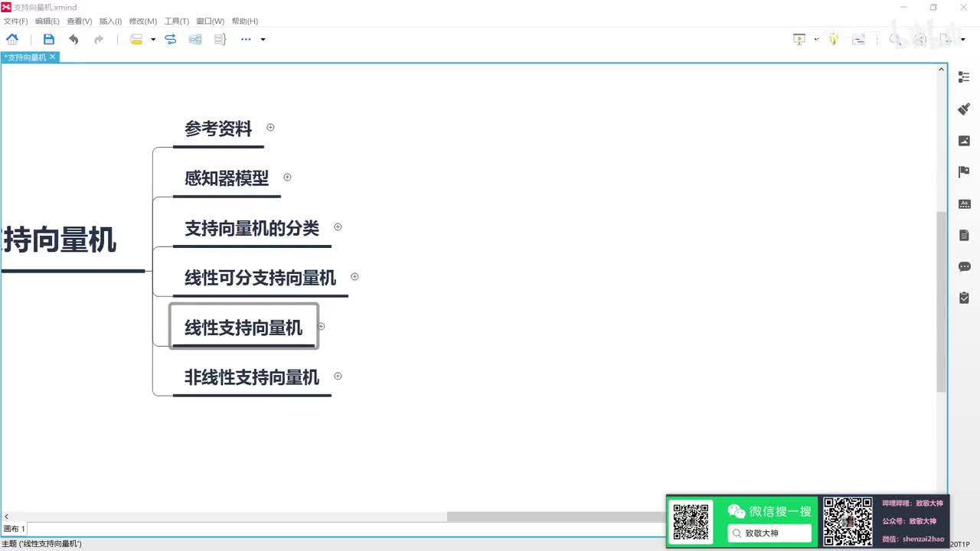This screenshot has height=551, width=980.
Task: Open the 查看(V) menu
Action: pos(79,21)
